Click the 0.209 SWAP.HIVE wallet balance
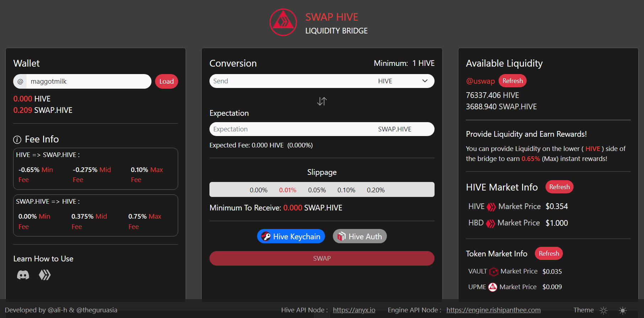This screenshot has height=318, width=644. (x=43, y=110)
